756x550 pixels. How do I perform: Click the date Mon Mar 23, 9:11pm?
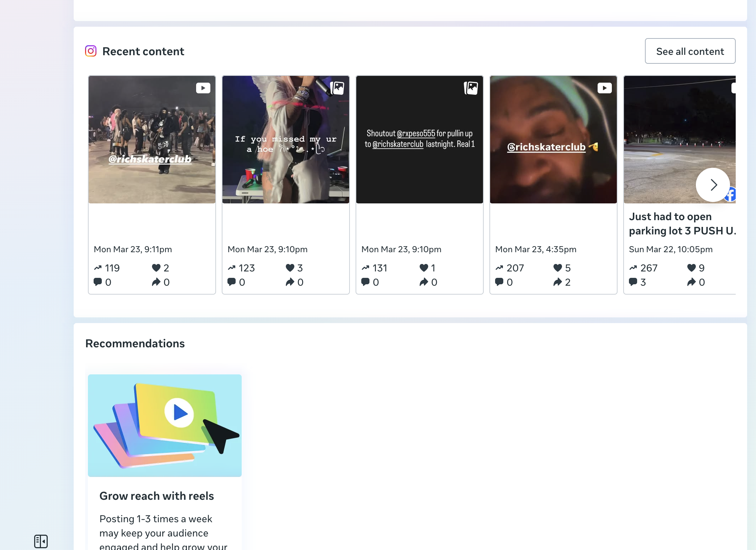coord(133,249)
